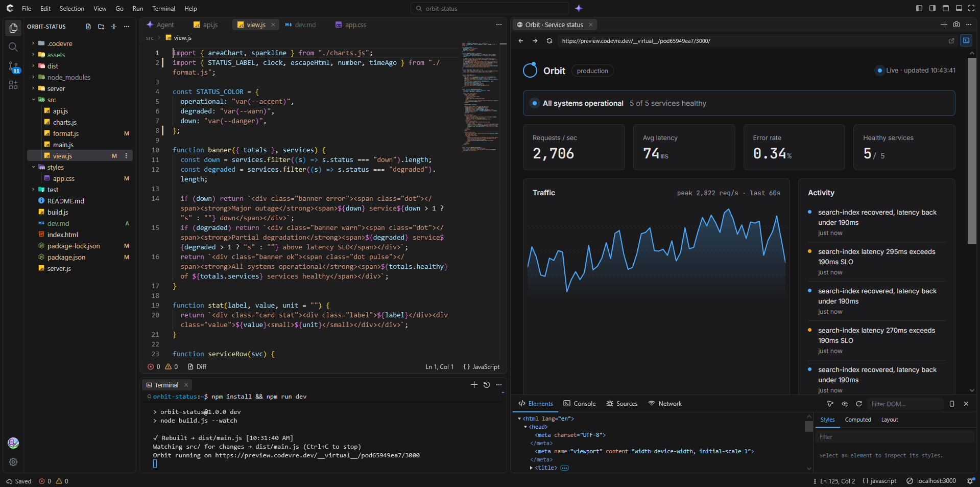Collapse all folders icon in explorer header
The height and width of the screenshot is (487, 980).
pos(114,27)
